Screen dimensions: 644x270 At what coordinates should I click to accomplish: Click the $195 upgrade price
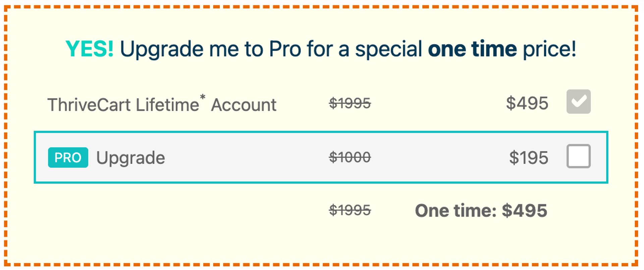[x=529, y=157]
